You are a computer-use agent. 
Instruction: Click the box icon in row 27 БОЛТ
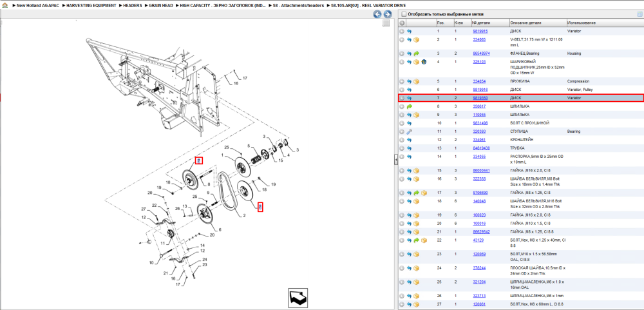pyautogui.click(x=416, y=304)
